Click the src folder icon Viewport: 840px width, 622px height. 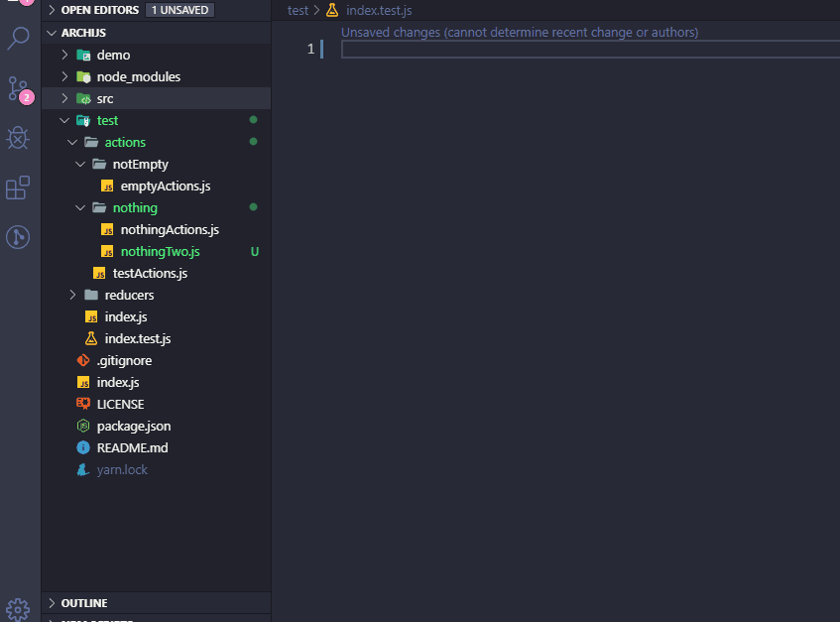83,98
